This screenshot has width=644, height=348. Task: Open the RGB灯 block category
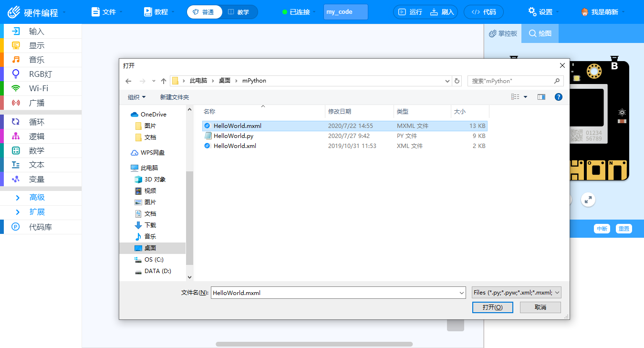tap(41, 74)
